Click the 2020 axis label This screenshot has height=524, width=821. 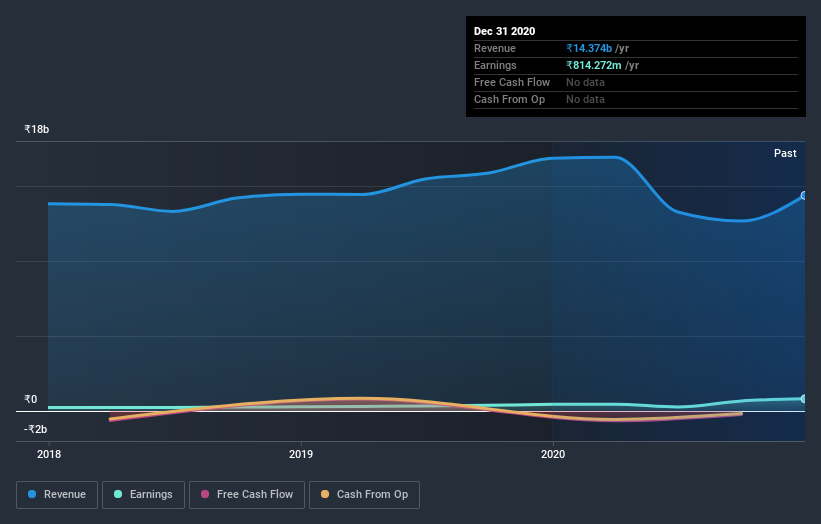coord(553,454)
